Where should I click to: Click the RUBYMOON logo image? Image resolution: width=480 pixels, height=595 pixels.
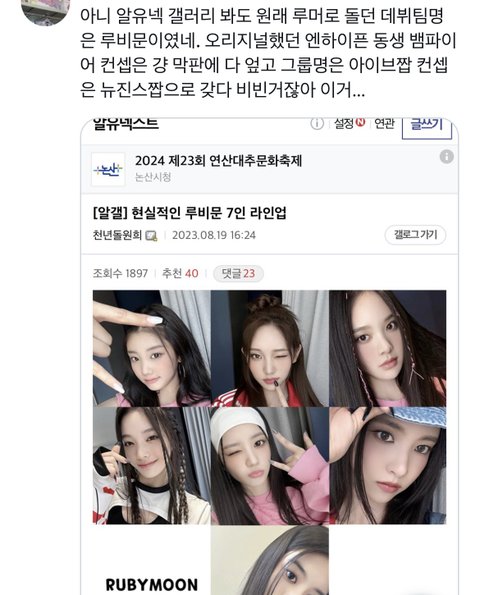coord(152,584)
